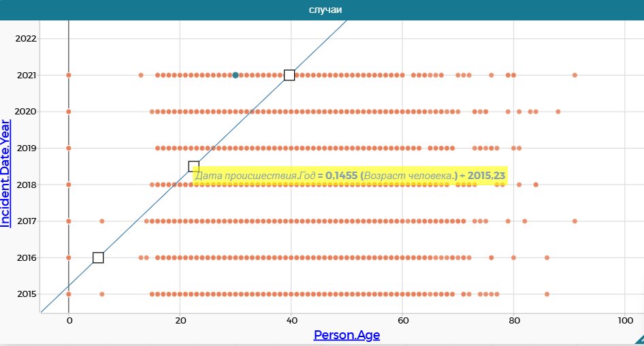Select the age 0 point in 2021 row
This screenshot has width=644, height=346.
[x=69, y=75]
